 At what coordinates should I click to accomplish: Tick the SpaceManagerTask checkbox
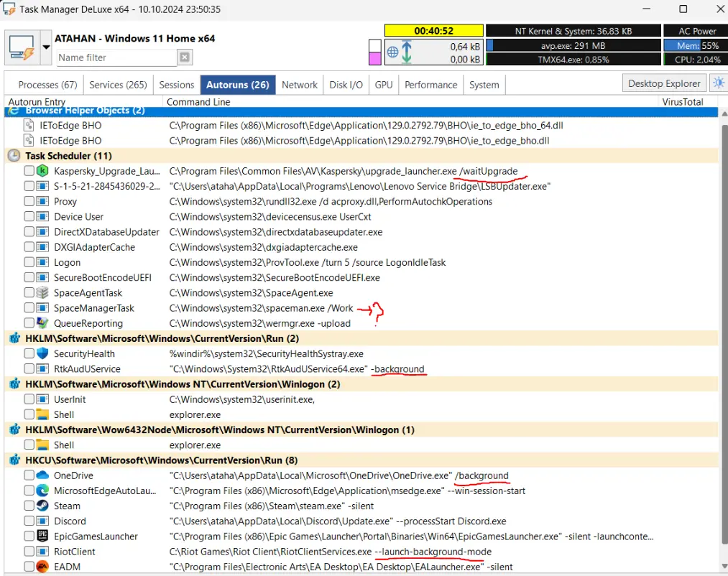29,307
